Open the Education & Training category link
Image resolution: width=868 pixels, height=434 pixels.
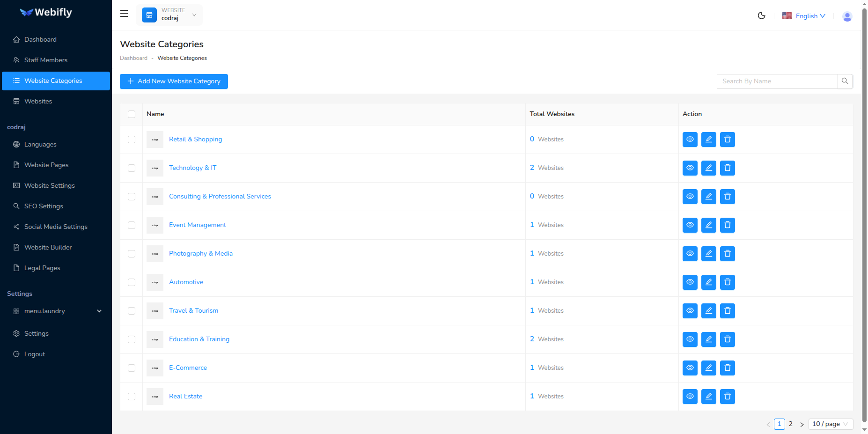coord(199,339)
